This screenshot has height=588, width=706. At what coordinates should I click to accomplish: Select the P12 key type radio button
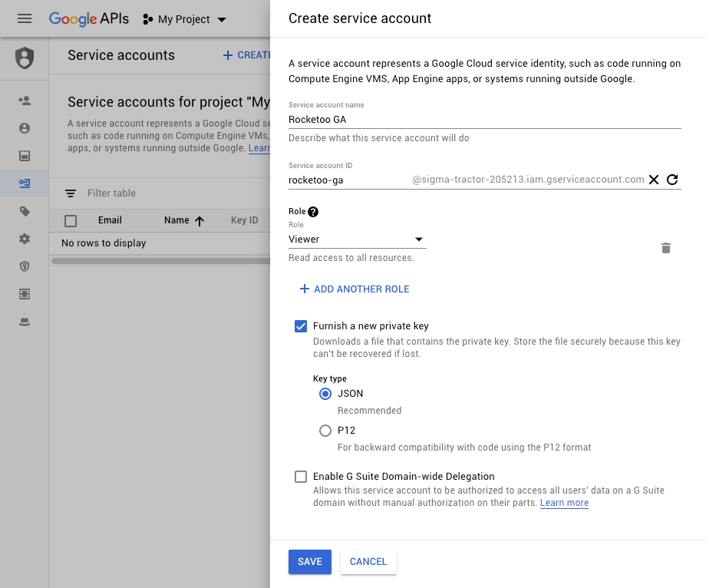(325, 431)
